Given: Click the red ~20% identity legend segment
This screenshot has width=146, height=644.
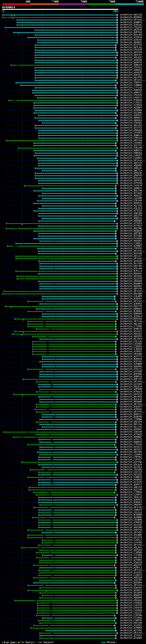Looking at the screenshot, I should pos(16,4).
